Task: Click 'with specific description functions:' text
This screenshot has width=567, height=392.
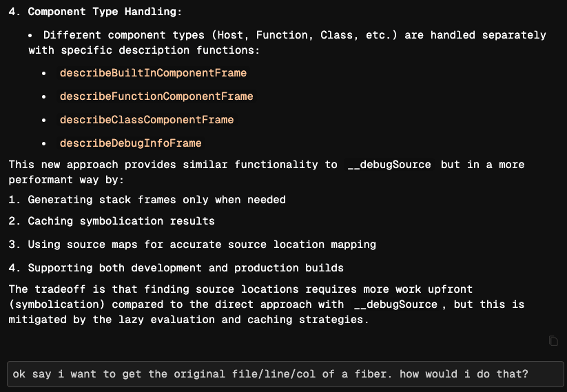Action: pyautogui.click(x=144, y=50)
